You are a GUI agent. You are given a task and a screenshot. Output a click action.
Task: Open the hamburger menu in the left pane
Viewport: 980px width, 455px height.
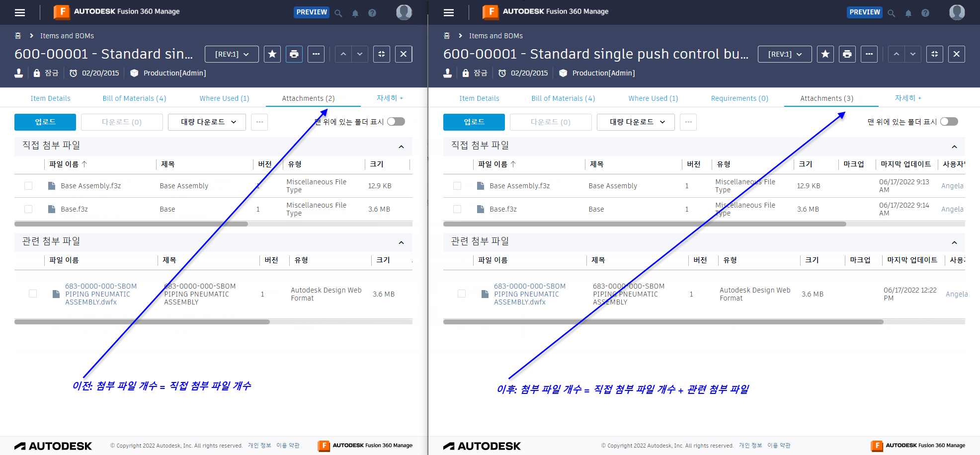point(20,12)
